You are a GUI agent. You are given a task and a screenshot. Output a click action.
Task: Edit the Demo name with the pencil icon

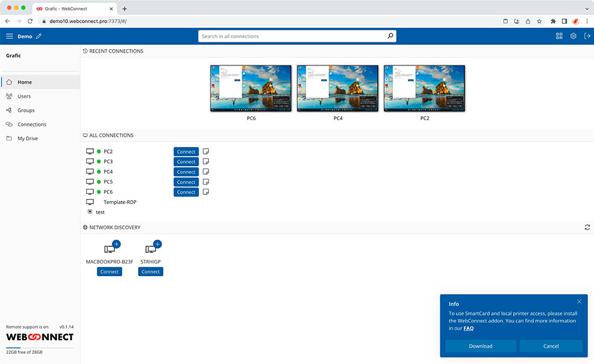tap(40, 36)
